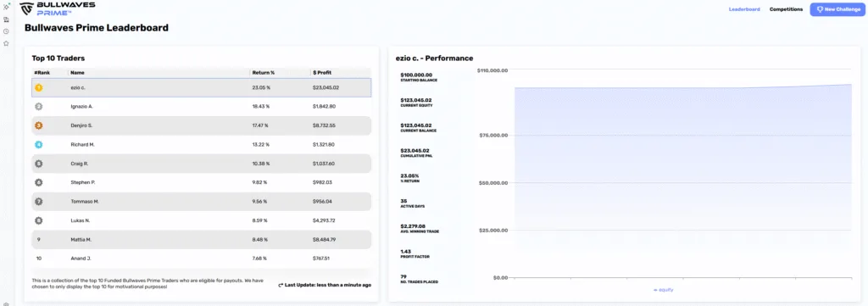Click the rank 6 badge beside Stephen P.
The height and width of the screenshot is (306, 868).
(x=39, y=182)
